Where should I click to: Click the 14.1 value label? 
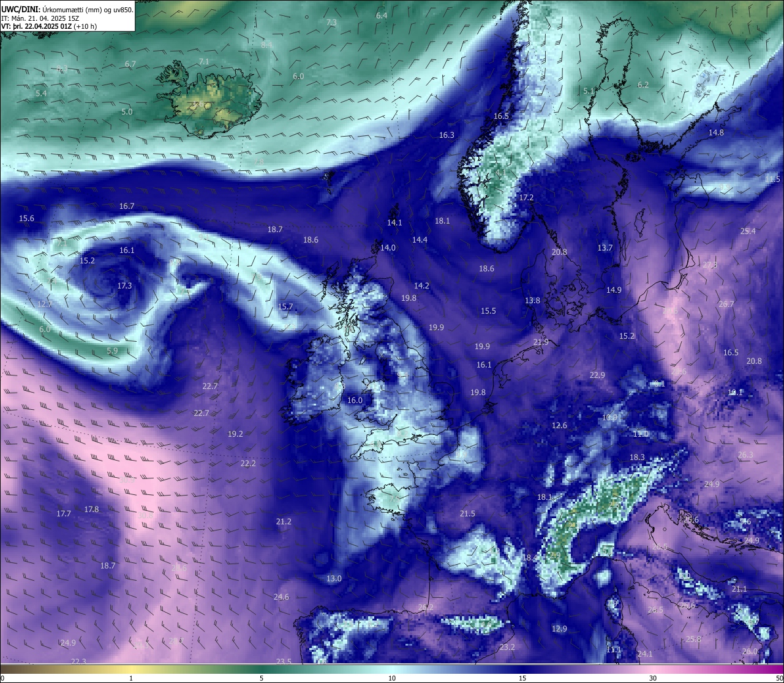pyautogui.click(x=394, y=222)
